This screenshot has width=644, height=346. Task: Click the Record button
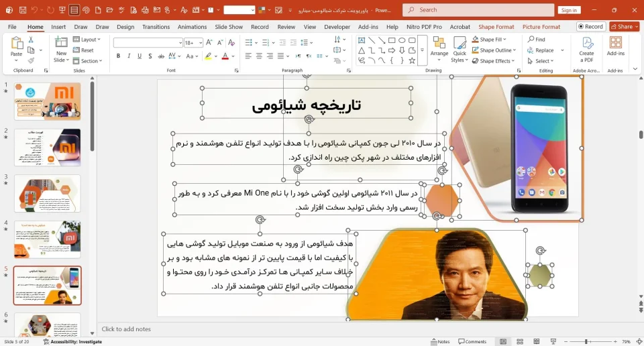coord(590,27)
